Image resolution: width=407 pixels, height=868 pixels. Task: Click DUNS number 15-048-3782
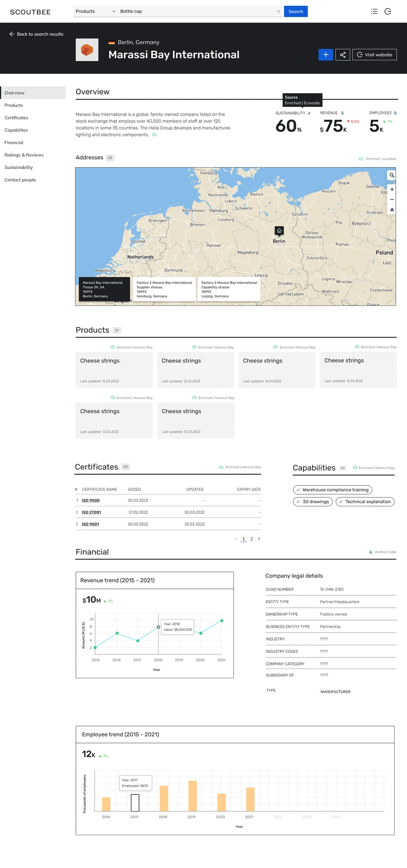(x=332, y=590)
